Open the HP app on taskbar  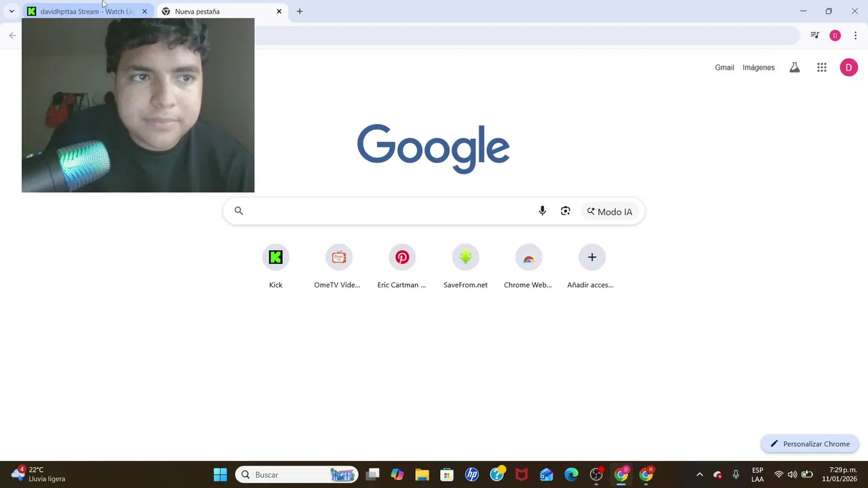(472, 474)
